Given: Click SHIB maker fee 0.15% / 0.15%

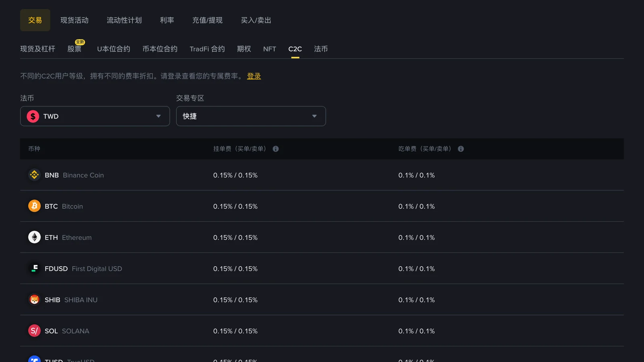Looking at the screenshot, I should pos(235,300).
